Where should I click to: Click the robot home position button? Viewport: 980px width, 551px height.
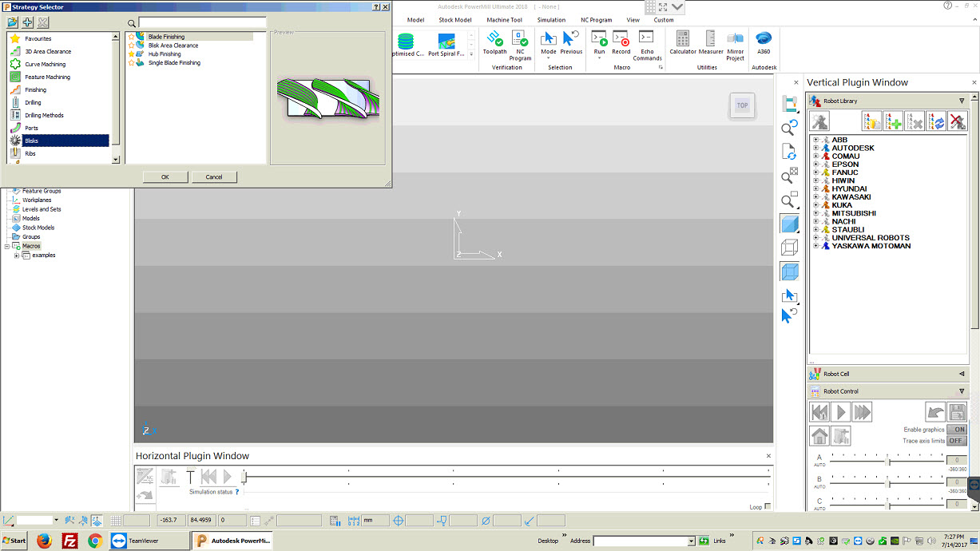(x=819, y=436)
